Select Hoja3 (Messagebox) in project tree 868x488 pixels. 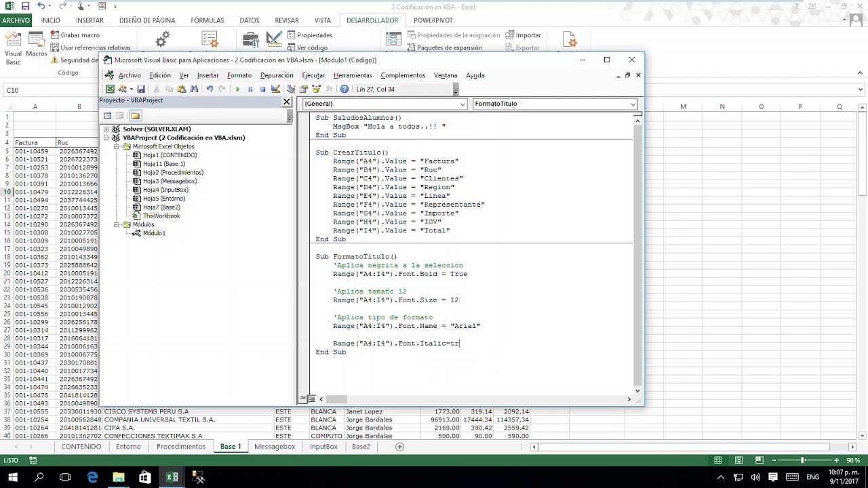(170, 181)
